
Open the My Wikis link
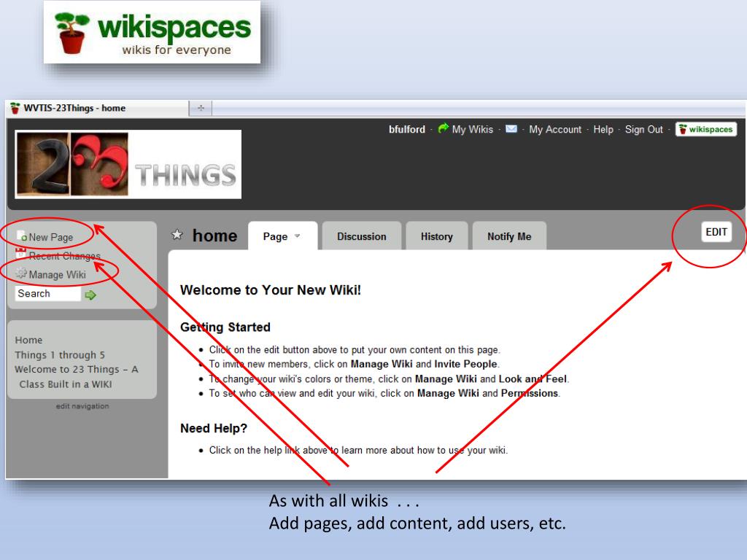[472, 130]
